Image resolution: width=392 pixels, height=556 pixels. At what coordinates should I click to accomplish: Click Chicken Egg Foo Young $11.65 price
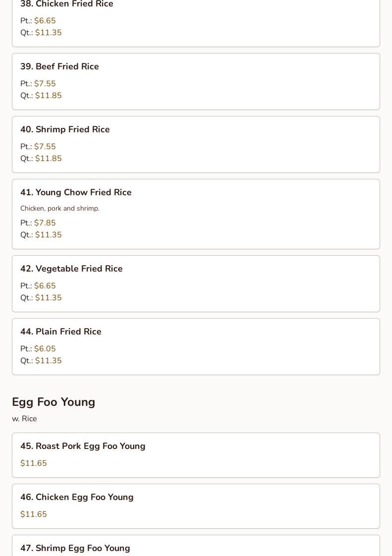34,514
